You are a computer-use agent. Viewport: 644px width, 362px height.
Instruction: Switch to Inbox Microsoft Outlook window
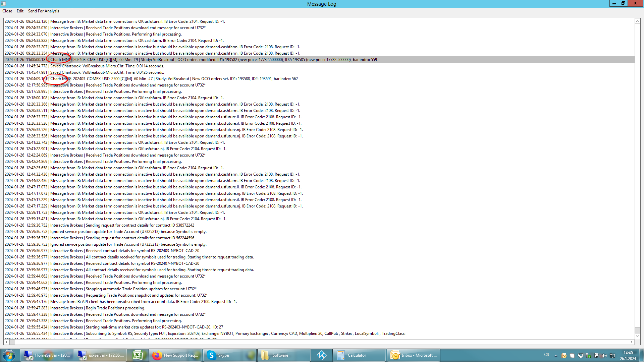pyautogui.click(x=414, y=355)
